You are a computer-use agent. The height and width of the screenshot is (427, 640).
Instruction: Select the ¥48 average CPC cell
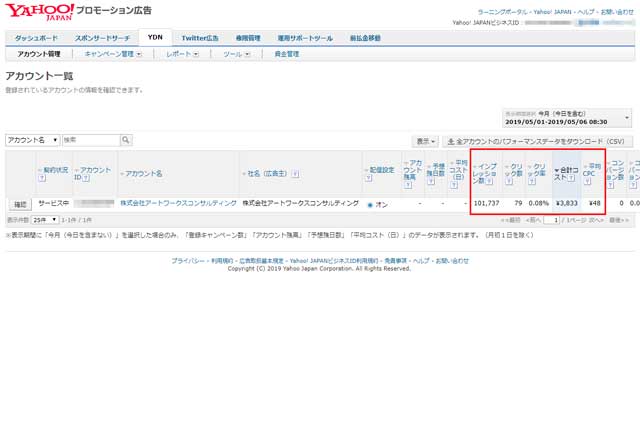(x=594, y=203)
